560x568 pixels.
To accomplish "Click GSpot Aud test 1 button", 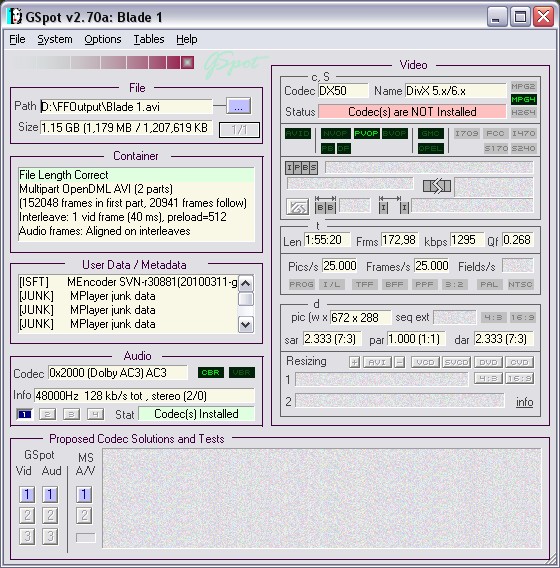I will click(x=50, y=494).
